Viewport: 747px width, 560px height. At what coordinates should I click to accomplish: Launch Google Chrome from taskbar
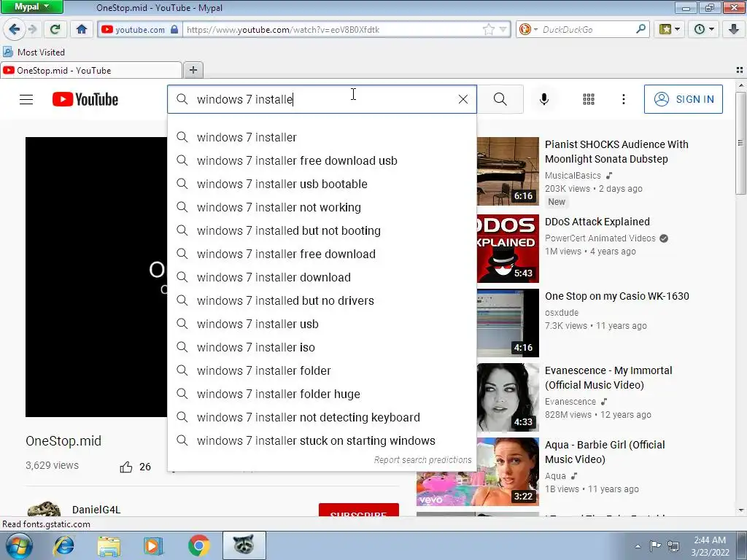point(198,545)
